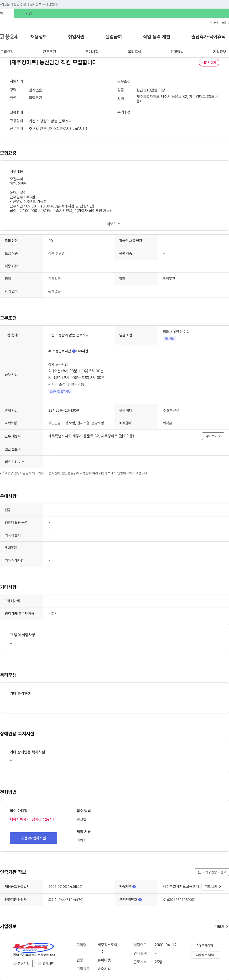Click the 2명 recruitment count value
Image resolution: width=229 pixels, height=980 pixels.
[x=51, y=241]
